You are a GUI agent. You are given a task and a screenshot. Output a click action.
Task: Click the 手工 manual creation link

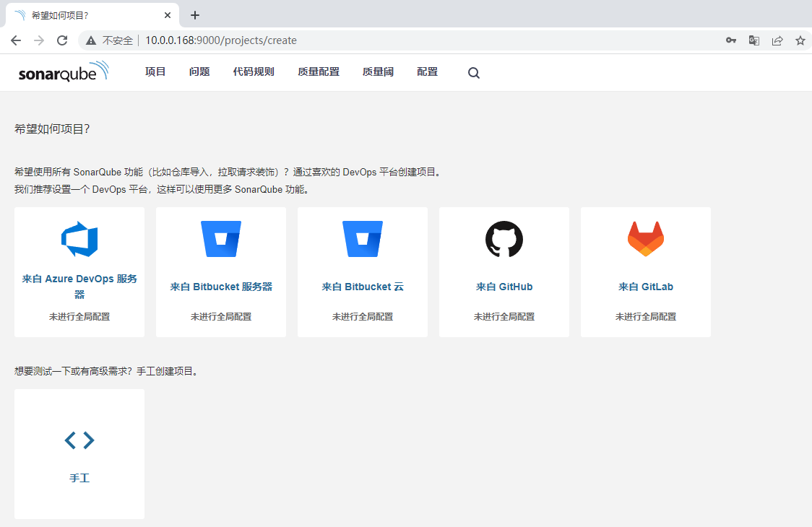pyautogui.click(x=79, y=478)
